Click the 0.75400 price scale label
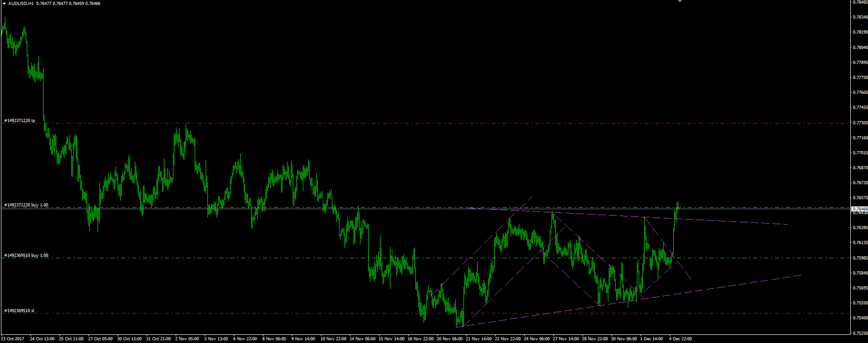 coord(860,318)
